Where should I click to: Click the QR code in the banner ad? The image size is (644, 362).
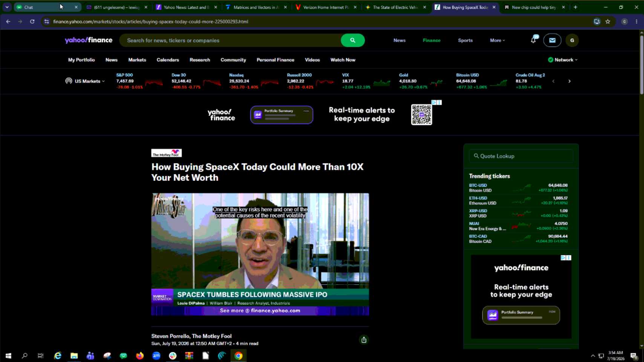point(421,115)
